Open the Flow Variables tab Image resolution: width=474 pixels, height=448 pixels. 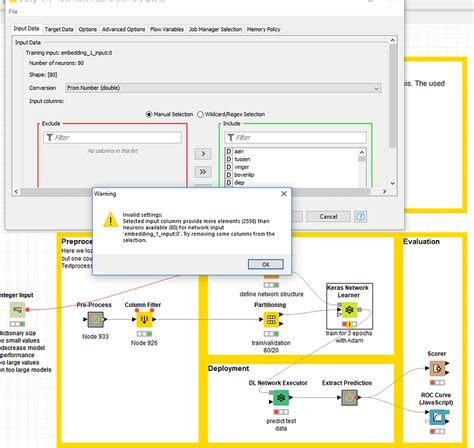point(167,29)
